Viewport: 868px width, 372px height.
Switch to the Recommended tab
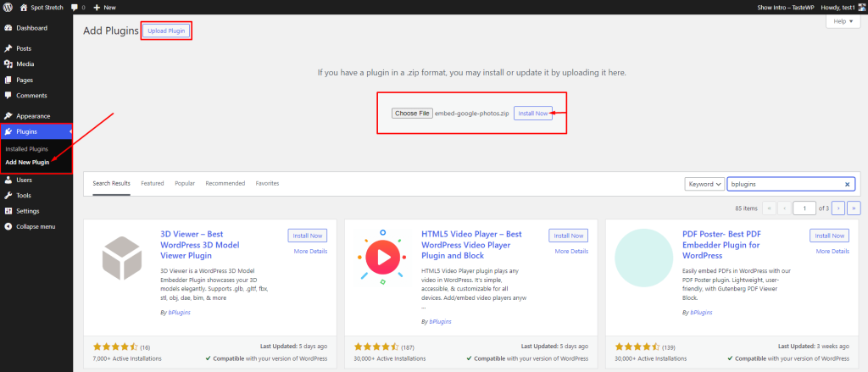pos(225,183)
